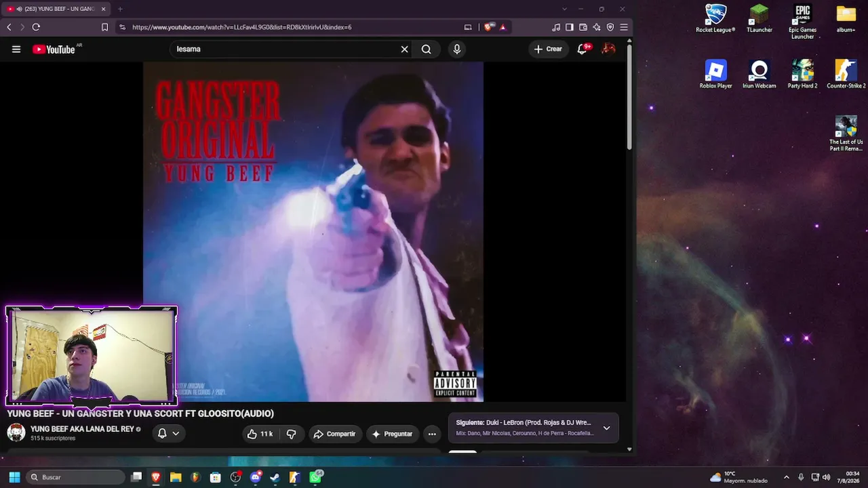The width and height of the screenshot is (868, 488).
Task: Select Rocket League desktop shortcut
Action: pyautogui.click(x=715, y=19)
